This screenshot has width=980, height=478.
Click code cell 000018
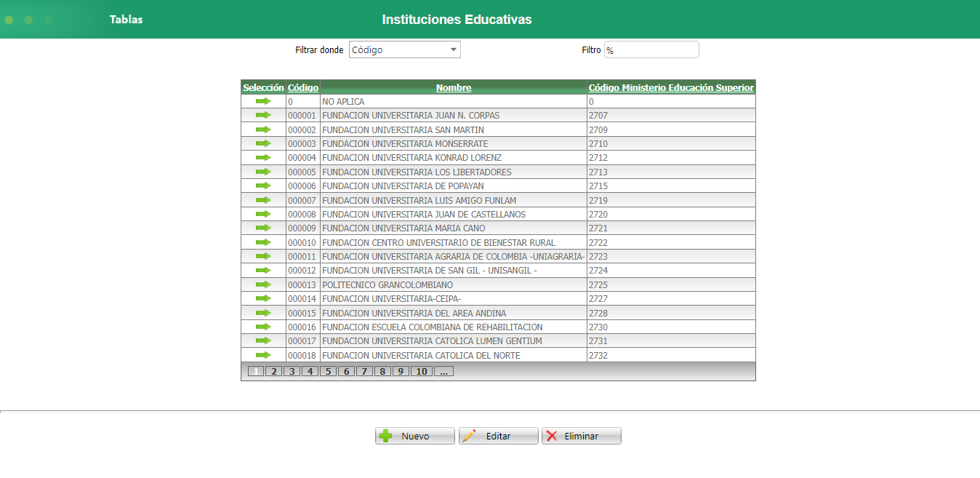pos(302,355)
